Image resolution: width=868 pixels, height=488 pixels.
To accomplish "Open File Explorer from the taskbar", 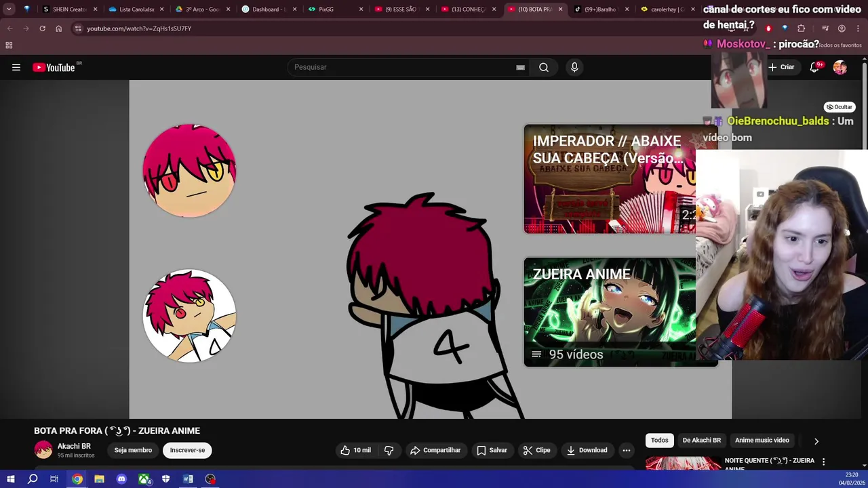I will [x=99, y=479].
